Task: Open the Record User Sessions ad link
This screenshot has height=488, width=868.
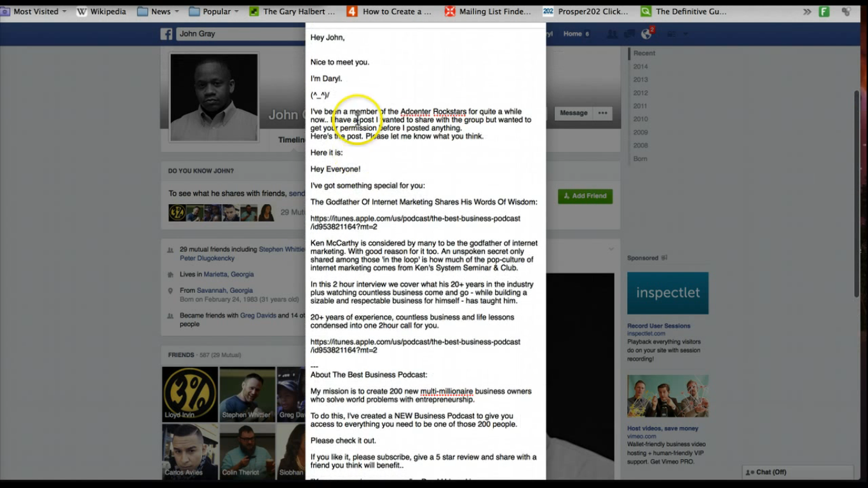Action: click(659, 326)
